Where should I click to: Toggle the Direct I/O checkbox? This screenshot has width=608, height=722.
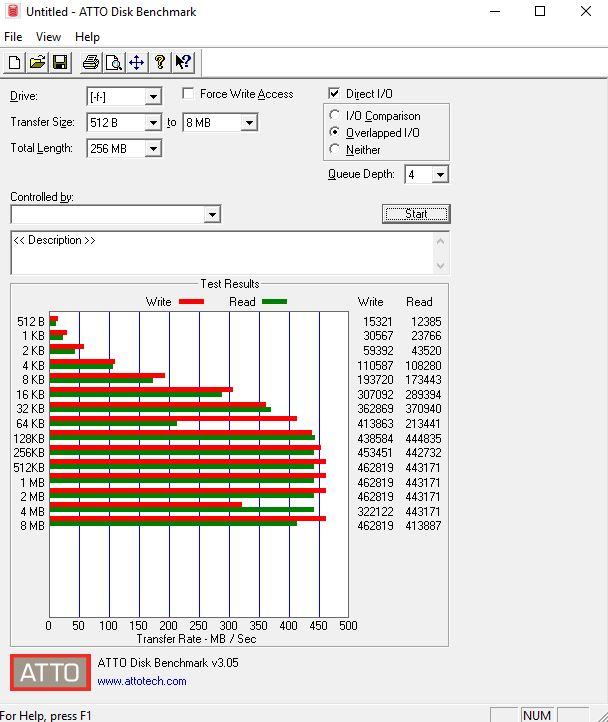(334, 93)
